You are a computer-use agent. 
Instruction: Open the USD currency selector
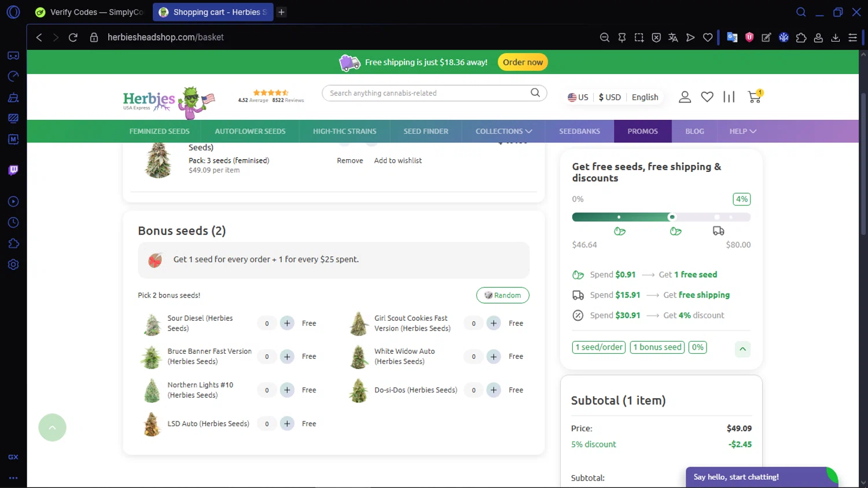tap(610, 97)
